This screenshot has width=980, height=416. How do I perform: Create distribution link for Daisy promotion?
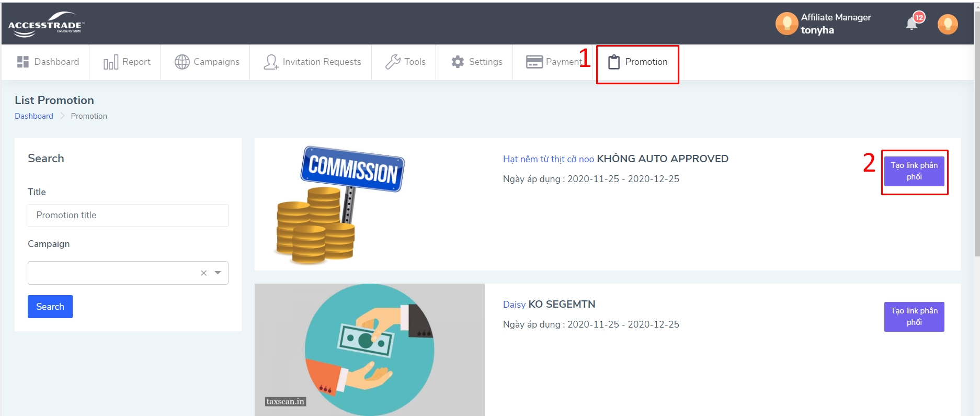point(914,317)
